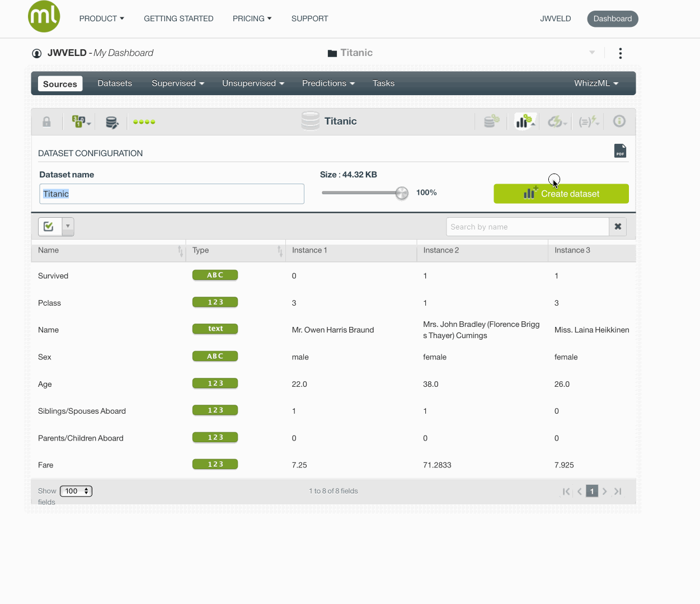Open the three-dot options menu

(620, 53)
